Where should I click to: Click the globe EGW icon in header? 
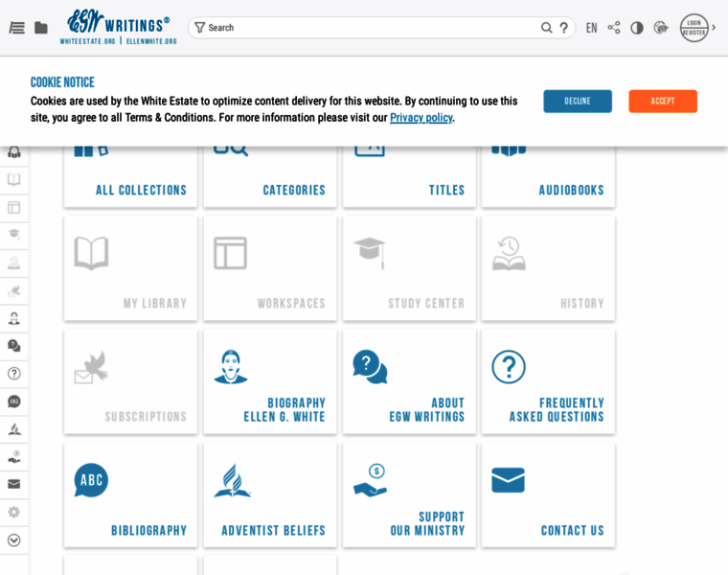[x=661, y=28]
